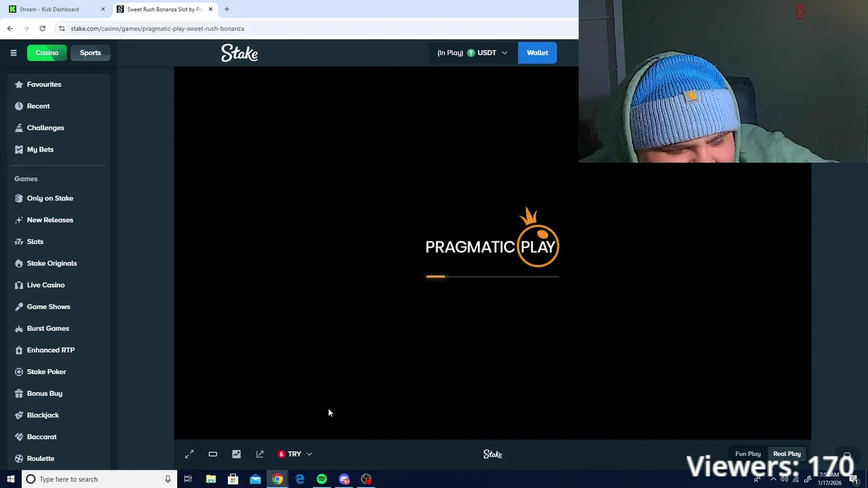Enter fullscreen mode for the game

pos(189,454)
